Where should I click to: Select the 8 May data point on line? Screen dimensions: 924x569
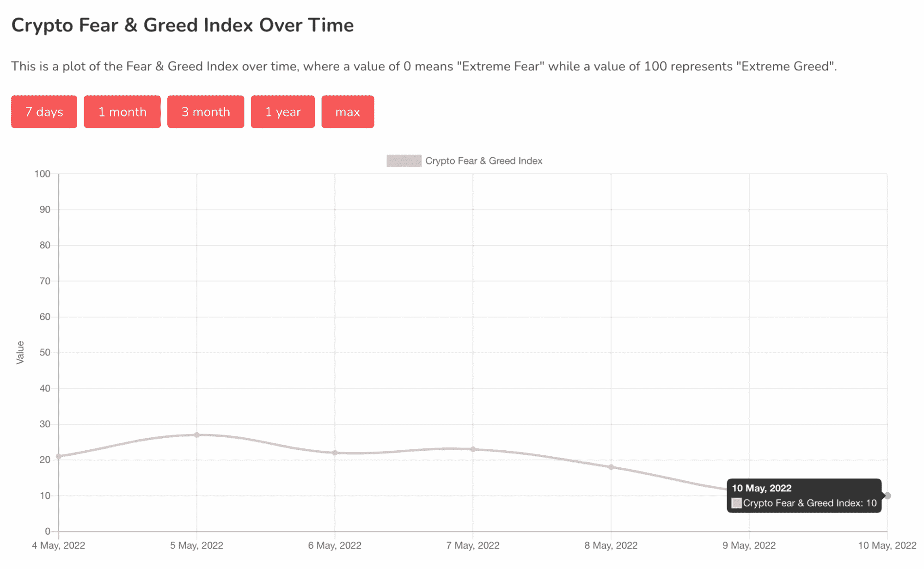click(x=611, y=467)
